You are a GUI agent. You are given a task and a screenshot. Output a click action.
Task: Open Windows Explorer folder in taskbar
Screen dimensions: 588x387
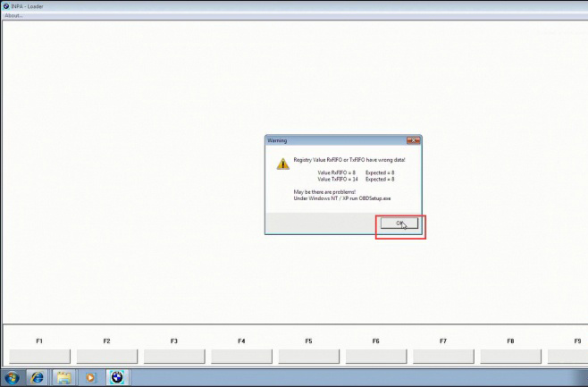(x=64, y=377)
